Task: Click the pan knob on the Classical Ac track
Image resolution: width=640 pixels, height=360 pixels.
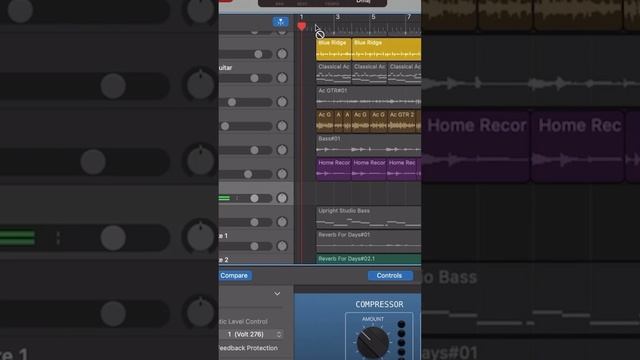Action: [282, 78]
